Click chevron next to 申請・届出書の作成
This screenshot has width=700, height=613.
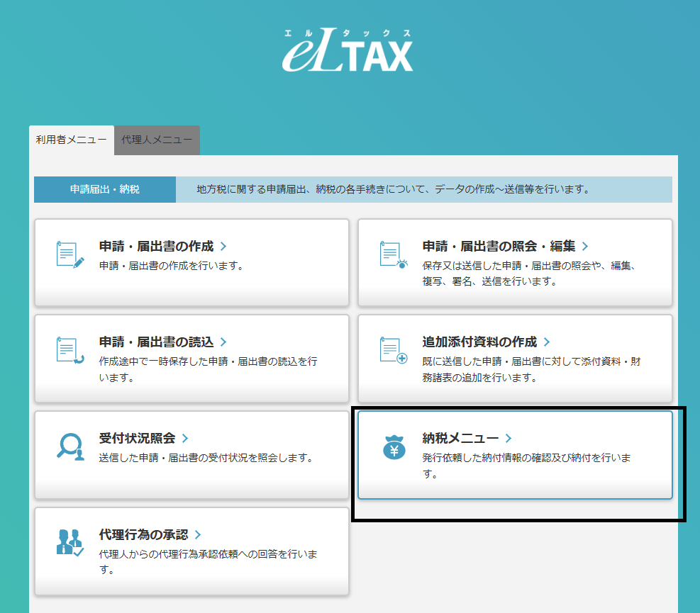point(223,247)
